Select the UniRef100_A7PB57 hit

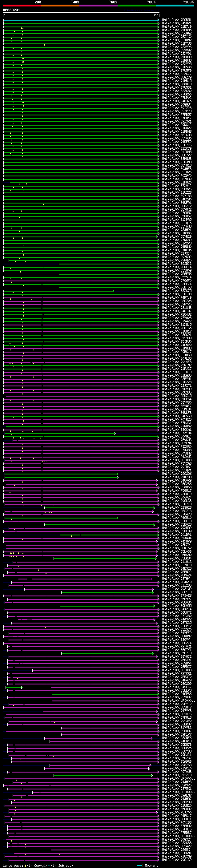coord(176,115)
